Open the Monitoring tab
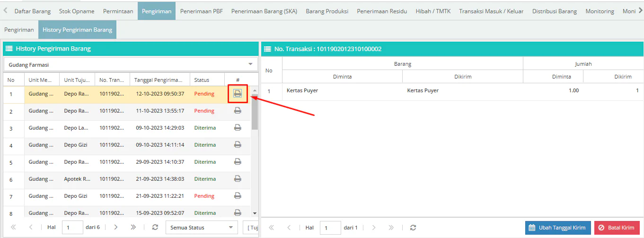 point(600,11)
